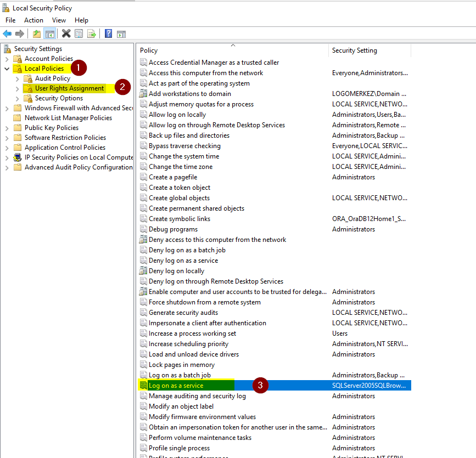
Task: Select Audit Policy in the tree
Action: coord(53,78)
